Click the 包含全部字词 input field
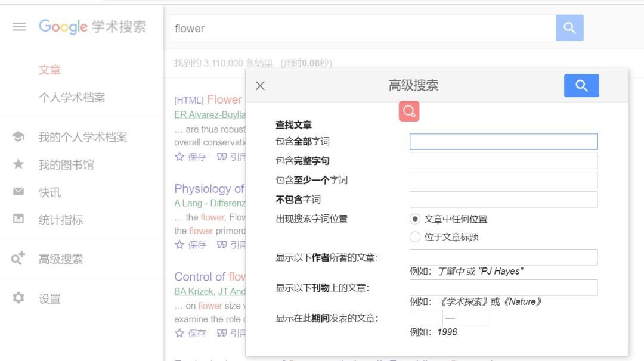The height and width of the screenshot is (361, 644). pos(503,141)
